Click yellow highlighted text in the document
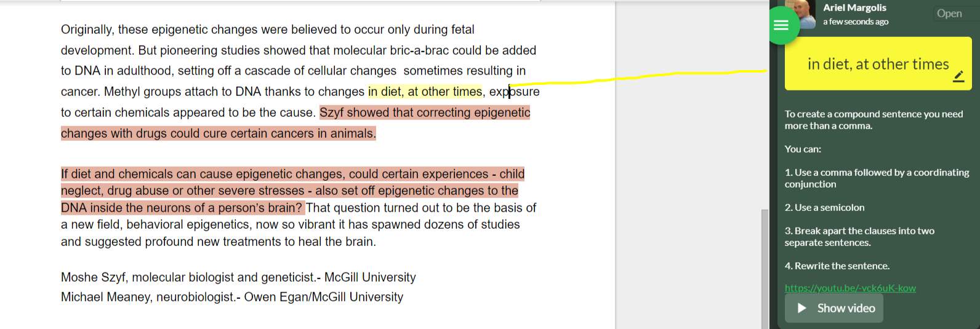Screen dimensions: 980x329 click(425, 92)
